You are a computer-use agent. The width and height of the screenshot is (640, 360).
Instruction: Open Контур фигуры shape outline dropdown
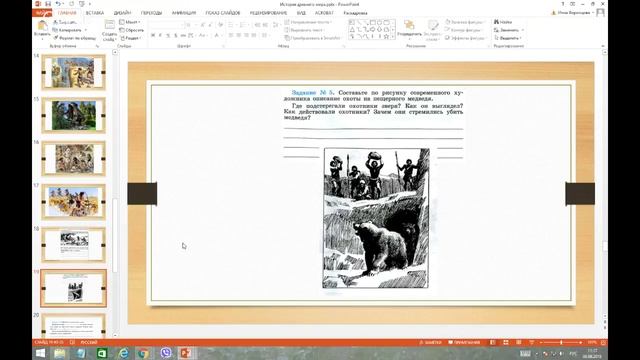[x=464, y=30]
